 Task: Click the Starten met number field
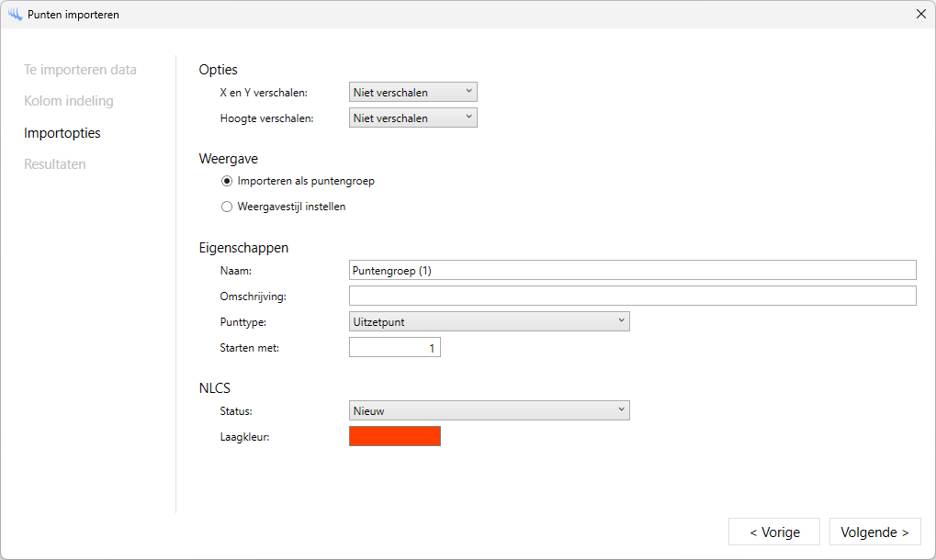point(395,348)
